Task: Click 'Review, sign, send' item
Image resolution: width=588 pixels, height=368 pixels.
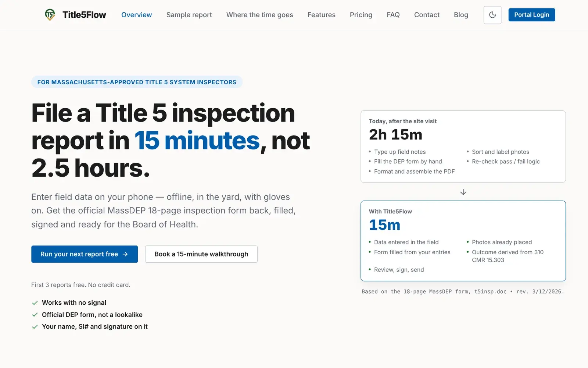Action: pos(399,270)
